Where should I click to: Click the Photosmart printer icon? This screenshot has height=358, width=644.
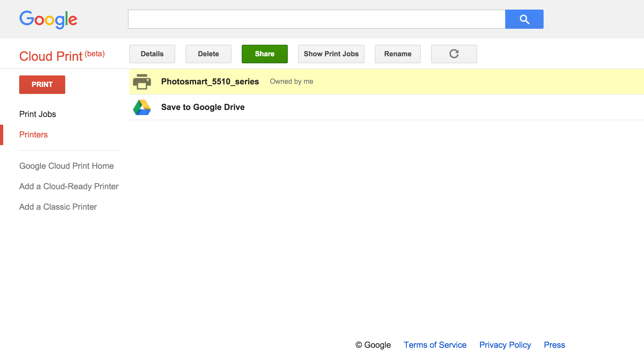tap(142, 82)
